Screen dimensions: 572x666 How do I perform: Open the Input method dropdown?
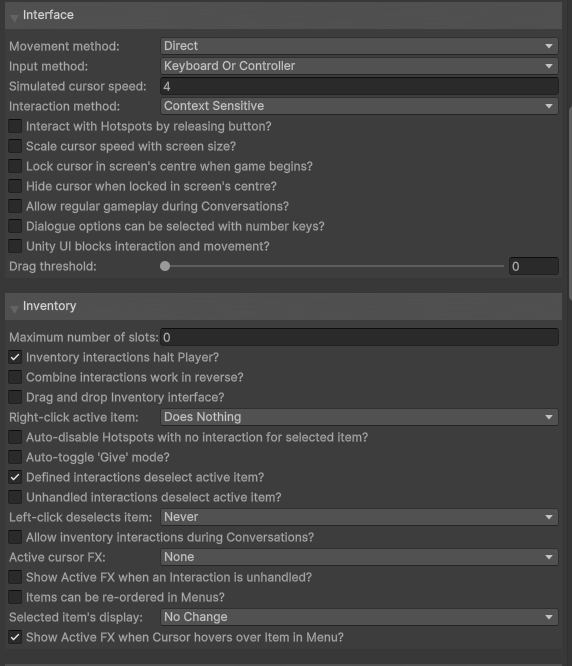click(359, 66)
